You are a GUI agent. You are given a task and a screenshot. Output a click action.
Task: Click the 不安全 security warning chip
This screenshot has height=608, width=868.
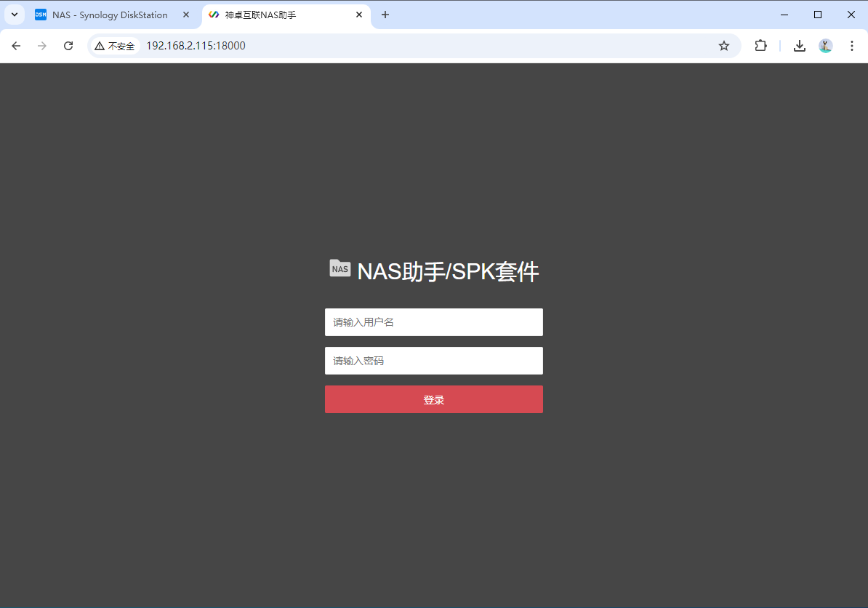(115, 46)
